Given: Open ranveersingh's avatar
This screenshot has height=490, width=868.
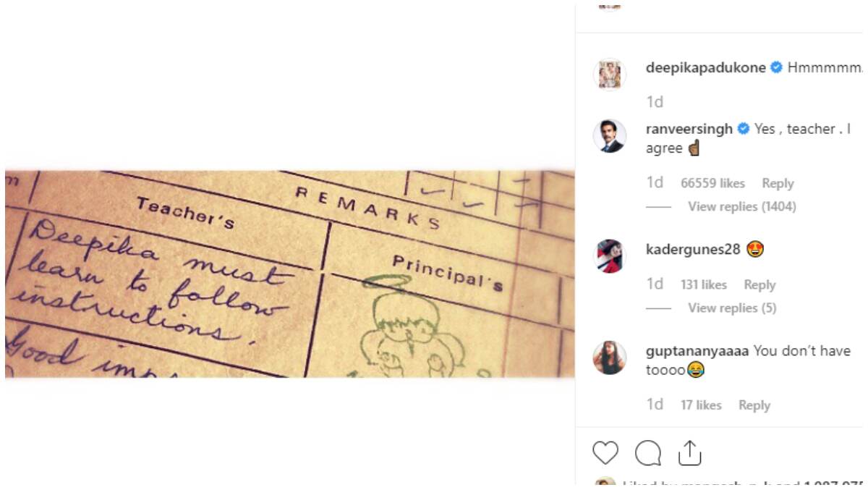Looking at the screenshot, I should 609,136.
